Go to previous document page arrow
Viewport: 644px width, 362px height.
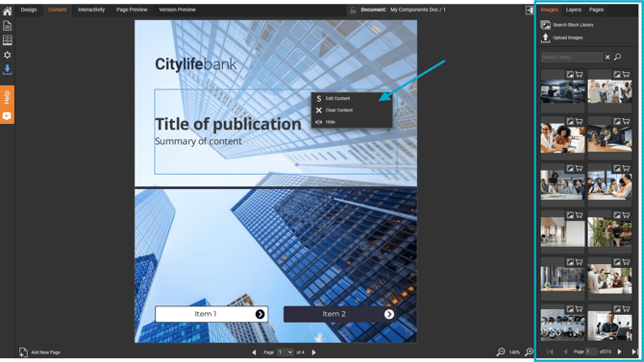pyautogui.click(x=254, y=352)
